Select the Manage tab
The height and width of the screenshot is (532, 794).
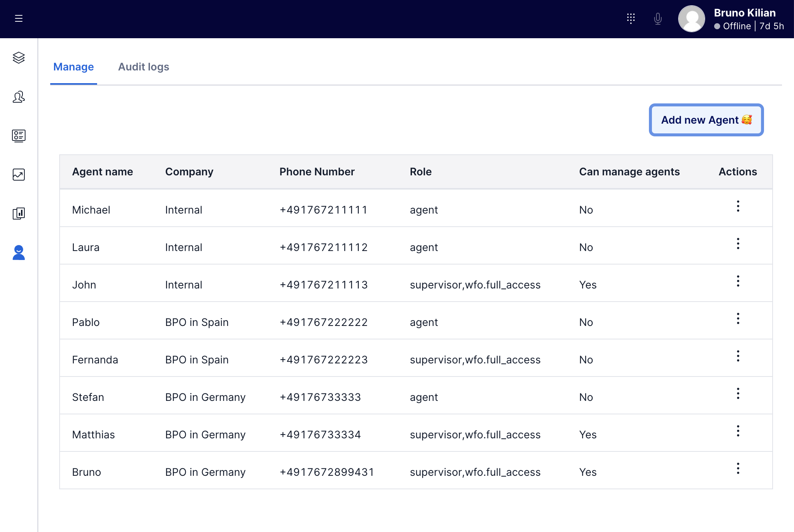73,67
